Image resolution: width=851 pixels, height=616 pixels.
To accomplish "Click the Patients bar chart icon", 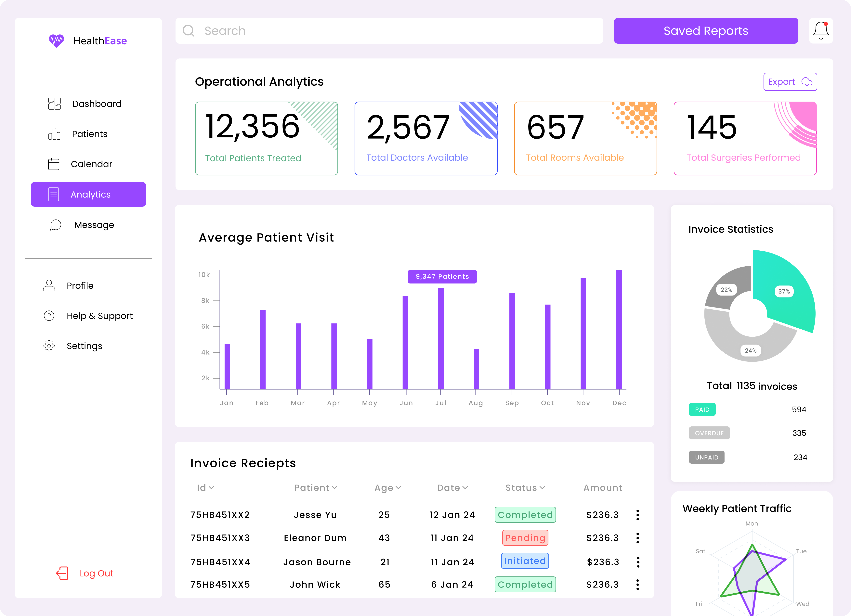I will click(54, 134).
